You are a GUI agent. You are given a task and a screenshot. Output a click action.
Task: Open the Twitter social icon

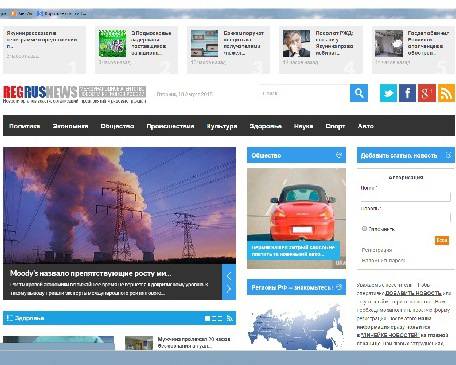(388, 93)
